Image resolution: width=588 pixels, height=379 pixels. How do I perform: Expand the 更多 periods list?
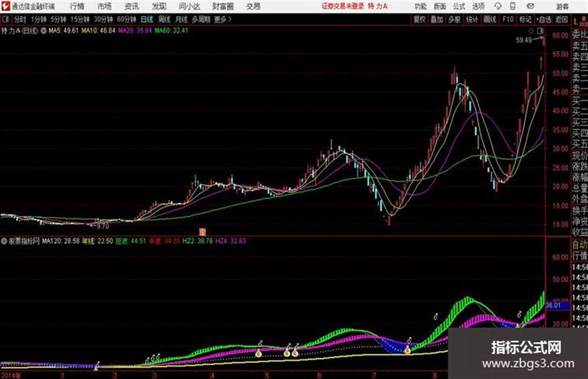(223, 19)
